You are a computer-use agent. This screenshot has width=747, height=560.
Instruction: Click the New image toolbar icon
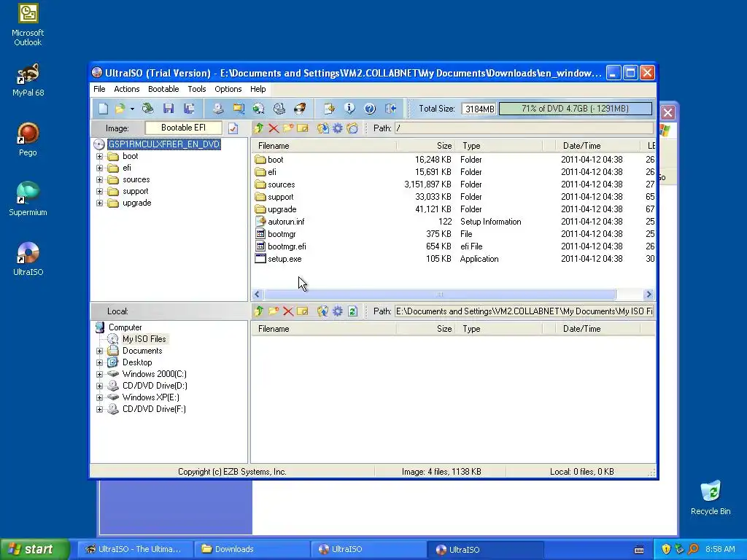[x=104, y=109]
